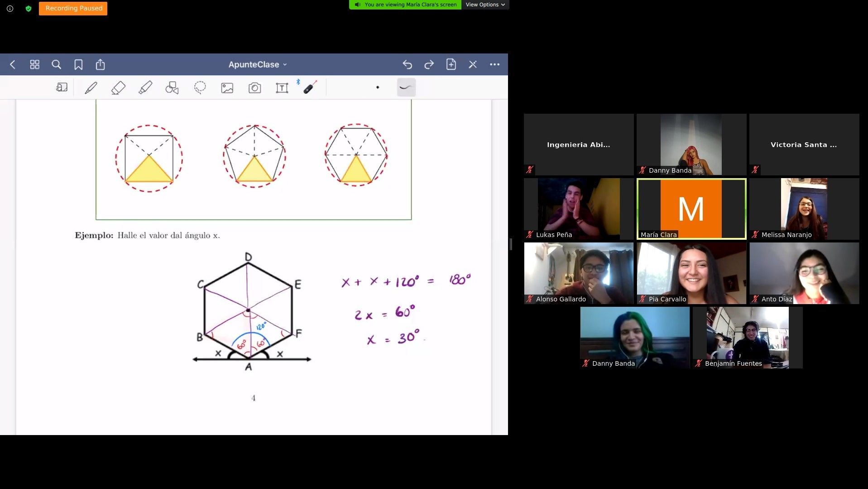Select the Highlighter tool
868x489 pixels.
[x=145, y=87]
